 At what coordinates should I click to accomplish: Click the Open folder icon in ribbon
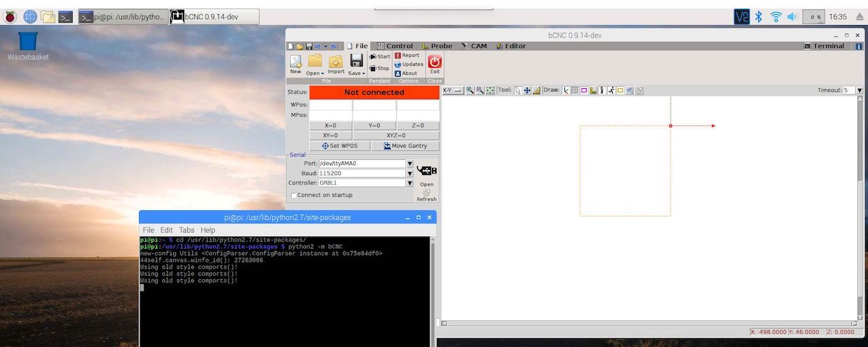[x=315, y=60]
